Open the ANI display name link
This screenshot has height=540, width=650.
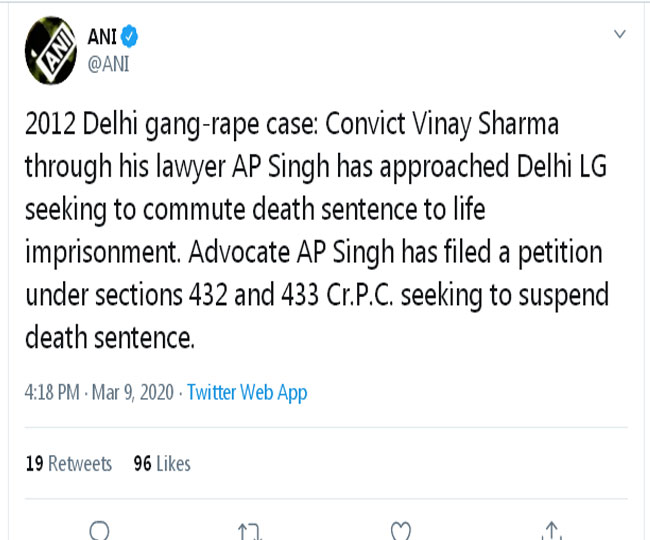pos(103,38)
